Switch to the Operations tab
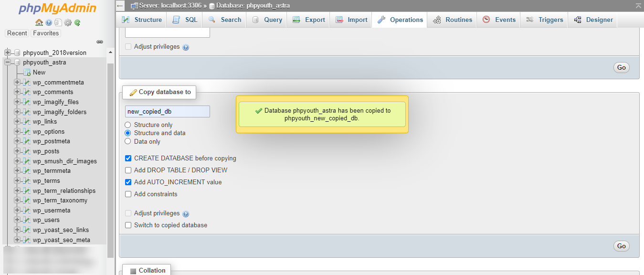The image size is (644, 275). click(x=400, y=20)
